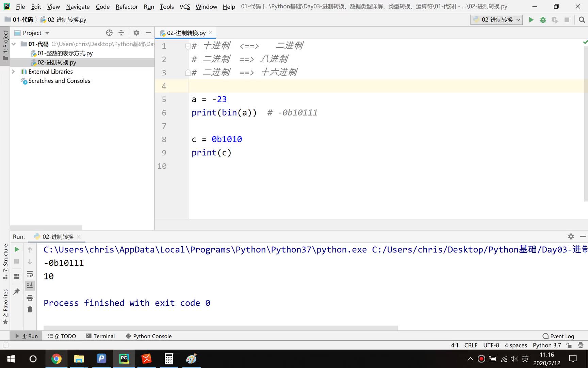
Task: Open the Python Console tool window
Action: (149, 336)
